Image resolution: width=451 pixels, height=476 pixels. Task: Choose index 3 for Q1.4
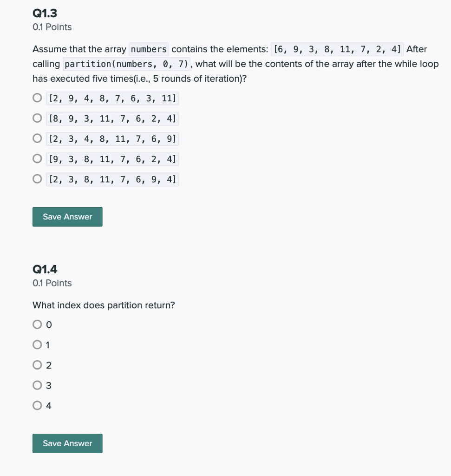(x=37, y=385)
